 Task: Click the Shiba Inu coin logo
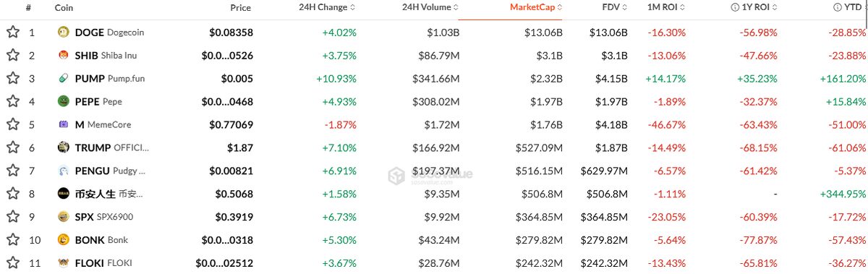click(x=63, y=55)
